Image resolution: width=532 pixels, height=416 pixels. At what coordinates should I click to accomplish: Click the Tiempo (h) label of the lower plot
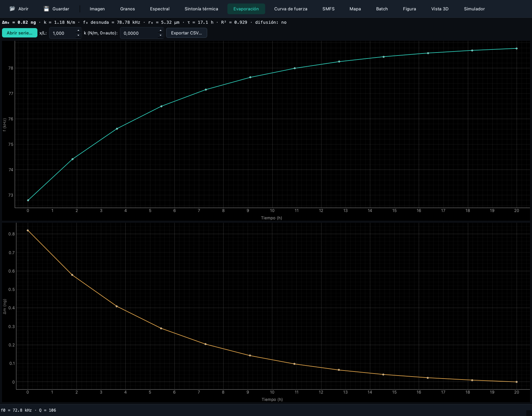[272, 400]
